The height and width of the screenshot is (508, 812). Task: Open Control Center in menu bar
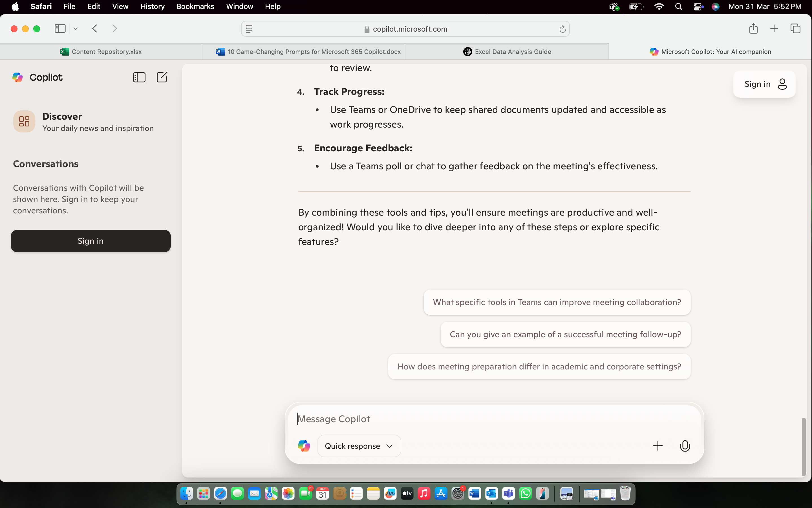click(x=698, y=7)
